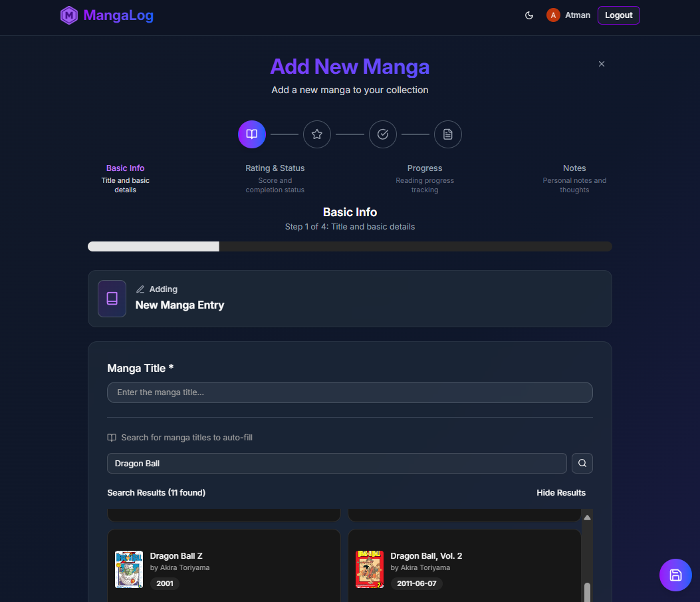Click the Search Results (11 found) heading
This screenshot has width=700, height=602.
156,493
